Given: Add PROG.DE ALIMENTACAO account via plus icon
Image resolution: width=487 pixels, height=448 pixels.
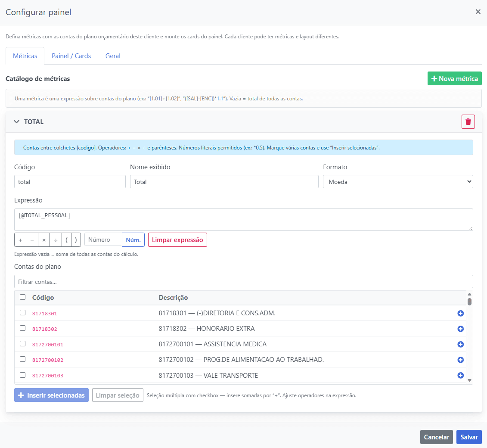Looking at the screenshot, I should coord(460,360).
